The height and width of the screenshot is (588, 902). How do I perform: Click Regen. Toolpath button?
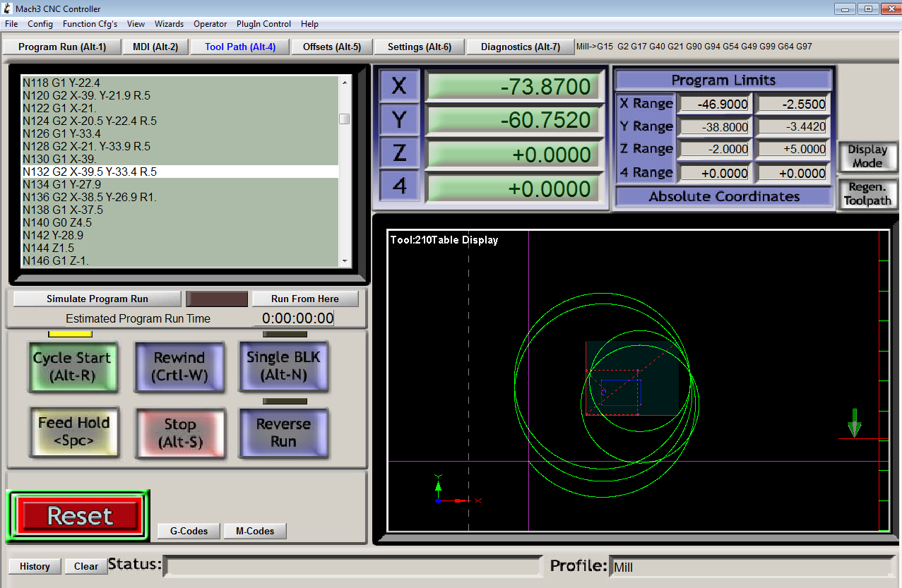pyautogui.click(x=867, y=194)
